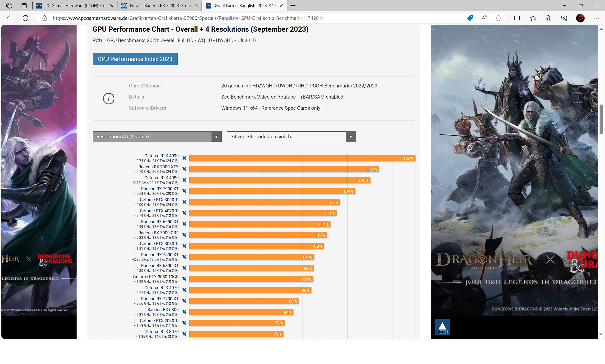Expand the 34 von 34 Produkten dropdown

click(291, 137)
